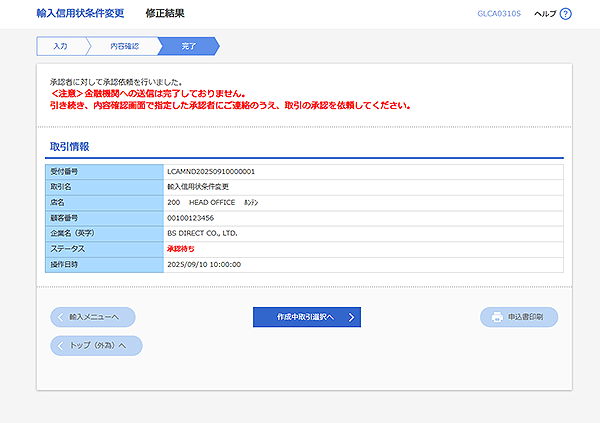The image size is (600, 423).
Task: Click company name BS DIRECT CO., LTD.
Action: click(x=202, y=234)
